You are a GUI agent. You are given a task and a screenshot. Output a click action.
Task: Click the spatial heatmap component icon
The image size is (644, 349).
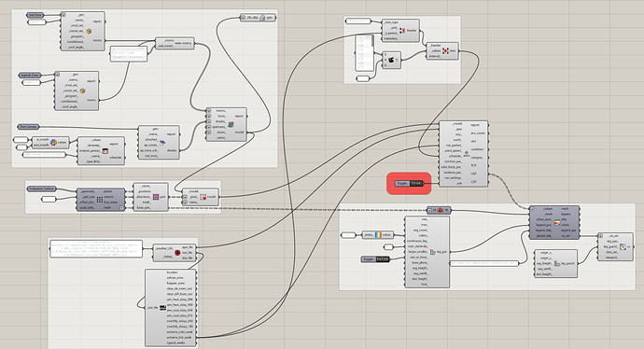tap(557, 222)
